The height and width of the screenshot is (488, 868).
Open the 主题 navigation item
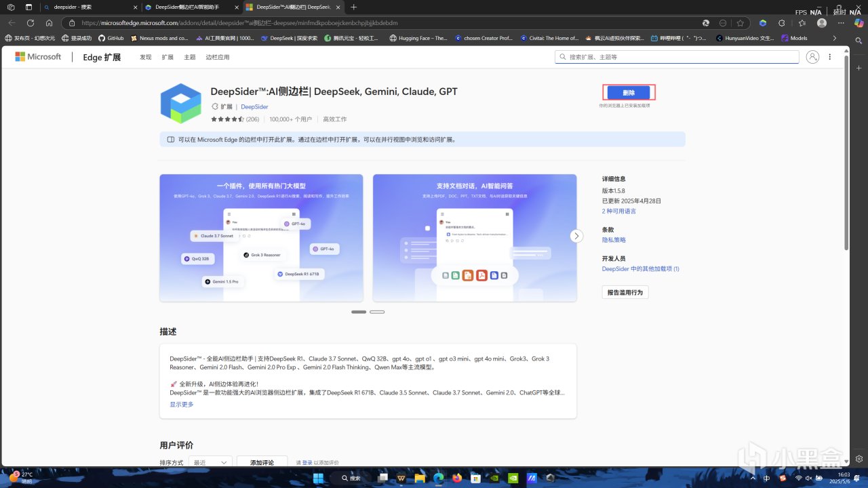click(x=190, y=58)
